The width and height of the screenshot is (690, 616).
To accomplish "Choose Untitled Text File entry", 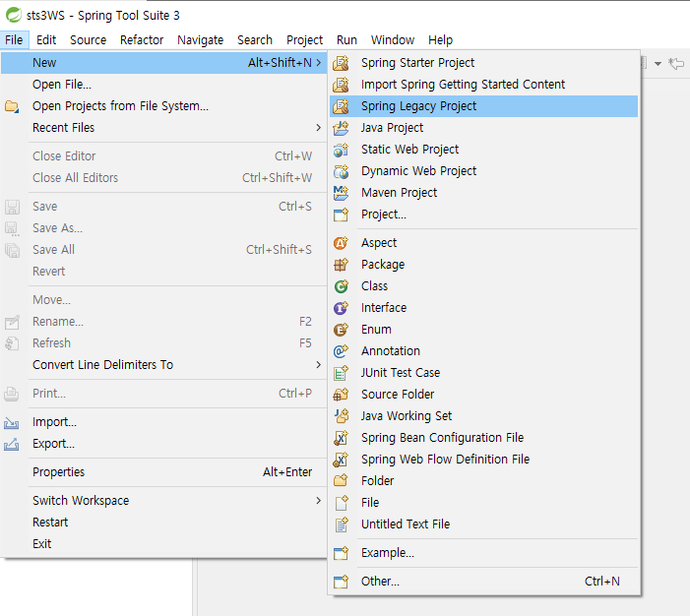I will 483,524.
